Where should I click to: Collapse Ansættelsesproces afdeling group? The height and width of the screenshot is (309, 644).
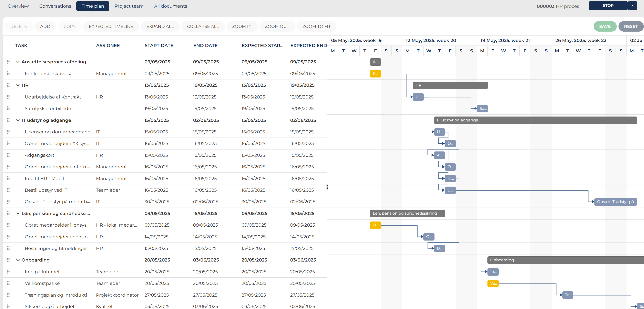click(18, 62)
